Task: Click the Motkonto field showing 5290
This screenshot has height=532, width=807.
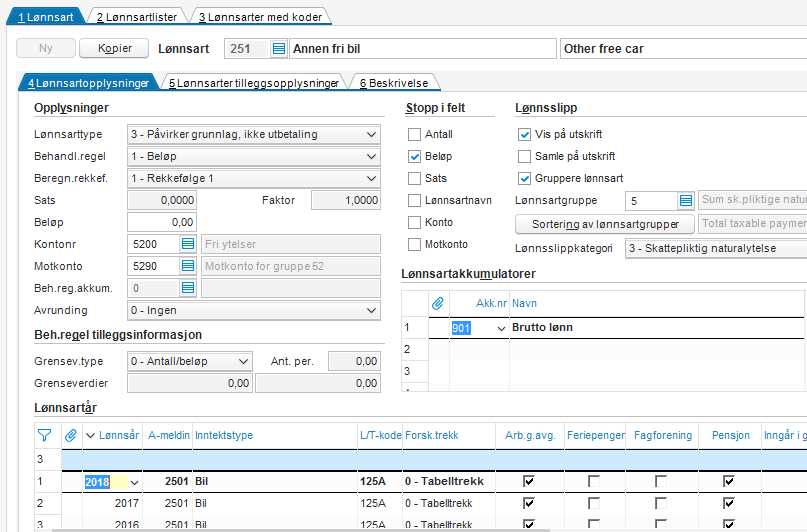Action: tap(154, 266)
